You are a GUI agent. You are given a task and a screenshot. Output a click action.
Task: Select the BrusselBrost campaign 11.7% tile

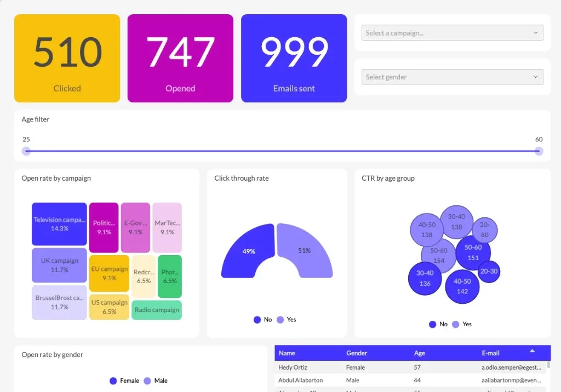click(59, 302)
